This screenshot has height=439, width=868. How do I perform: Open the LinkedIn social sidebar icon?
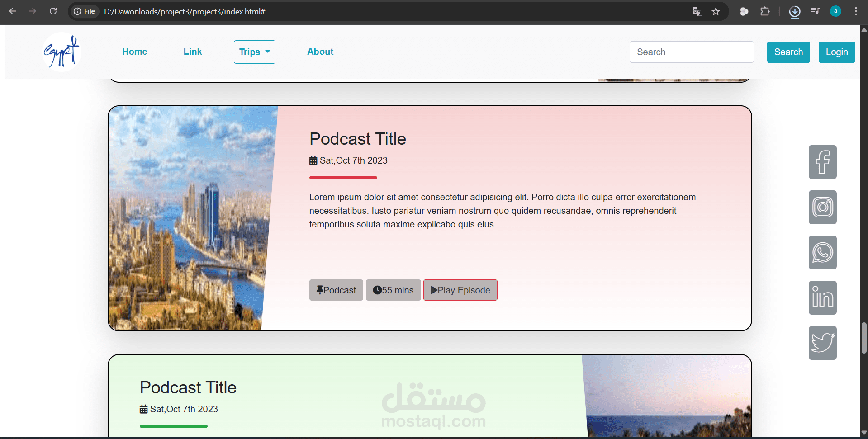(822, 297)
